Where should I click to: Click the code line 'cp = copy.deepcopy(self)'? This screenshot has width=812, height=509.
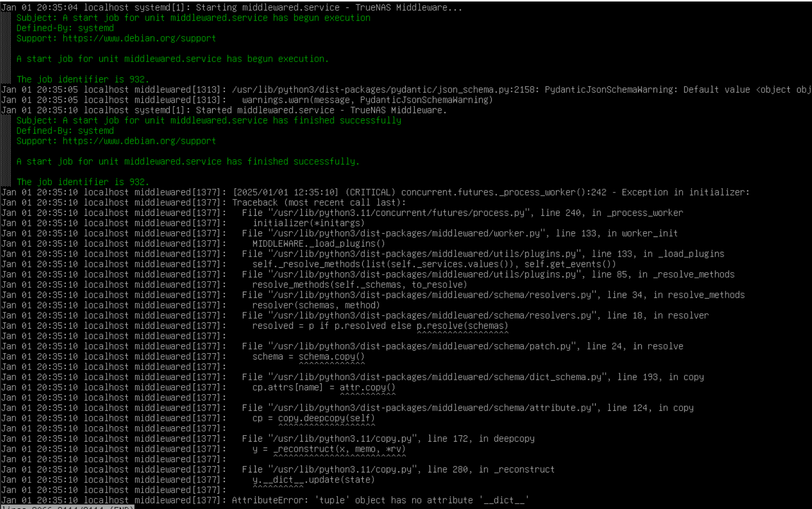[313, 418]
